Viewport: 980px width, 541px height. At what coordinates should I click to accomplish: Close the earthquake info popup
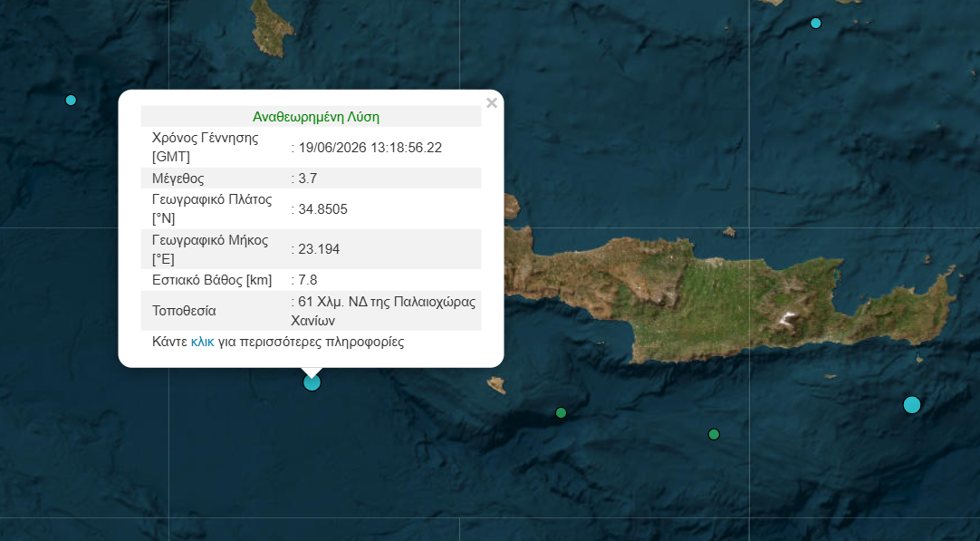[492, 102]
